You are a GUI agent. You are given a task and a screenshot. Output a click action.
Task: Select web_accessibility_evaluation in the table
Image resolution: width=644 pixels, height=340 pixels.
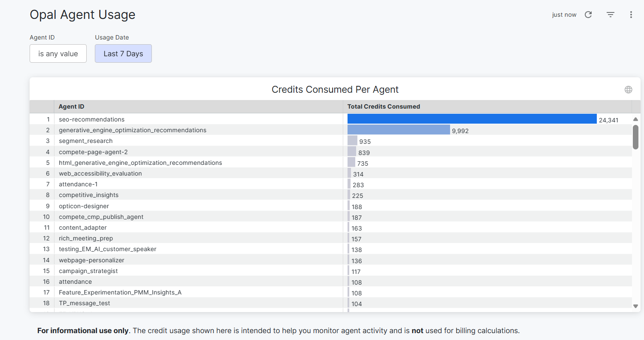100,173
